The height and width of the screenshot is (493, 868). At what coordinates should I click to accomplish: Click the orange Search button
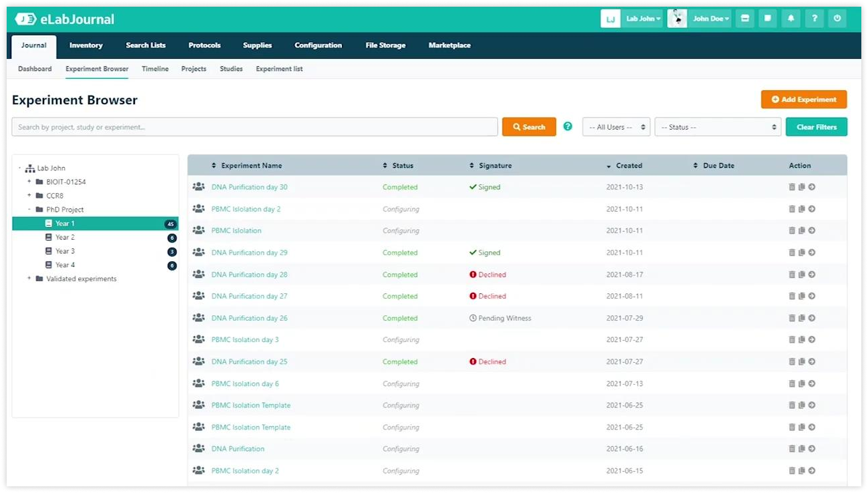point(529,127)
